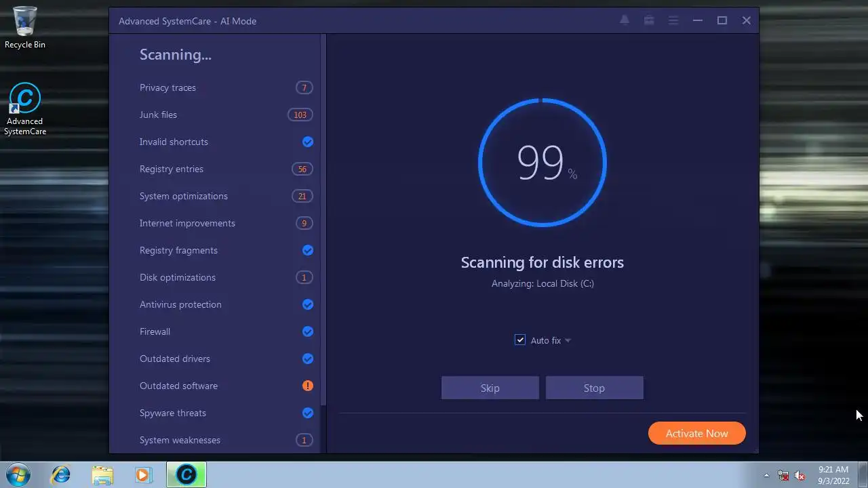Click the Activate Now button
Screen dimensions: 868x488
click(x=696, y=433)
